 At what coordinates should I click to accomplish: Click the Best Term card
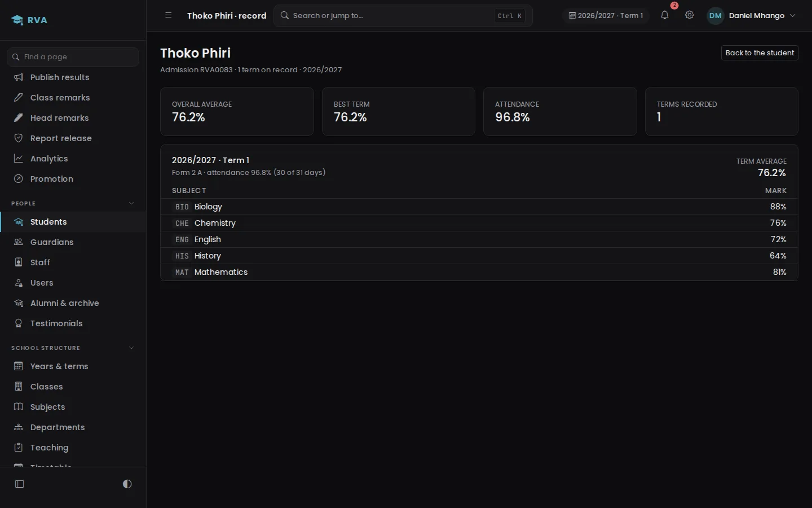click(x=399, y=111)
